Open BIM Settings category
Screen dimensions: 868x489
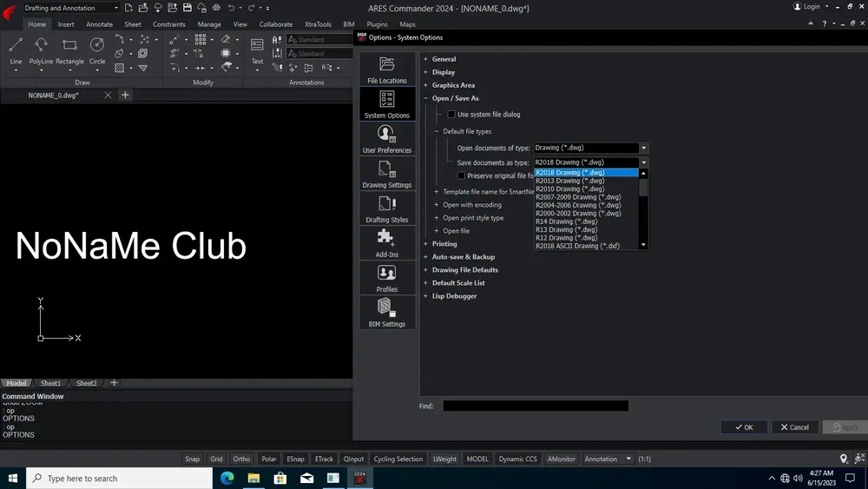click(x=387, y=313)
